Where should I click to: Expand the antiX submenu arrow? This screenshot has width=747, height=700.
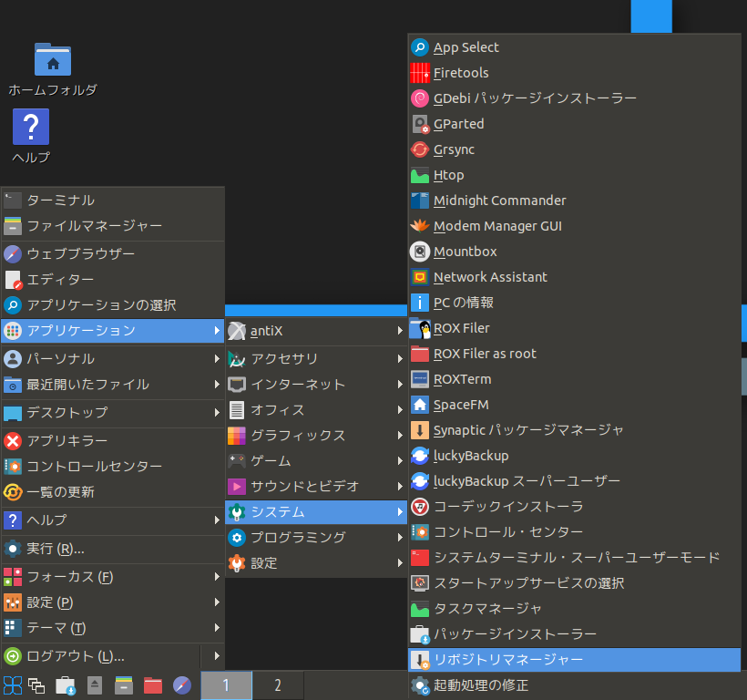400,331
